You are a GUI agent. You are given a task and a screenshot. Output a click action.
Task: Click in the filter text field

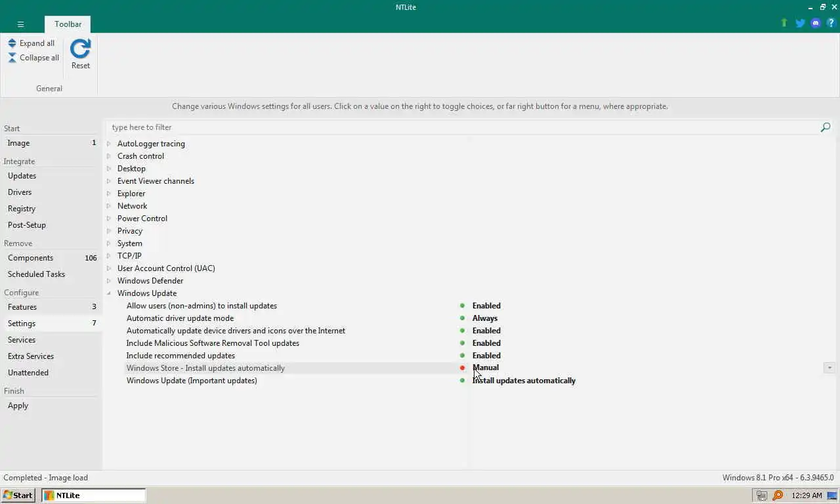[463, 127]
